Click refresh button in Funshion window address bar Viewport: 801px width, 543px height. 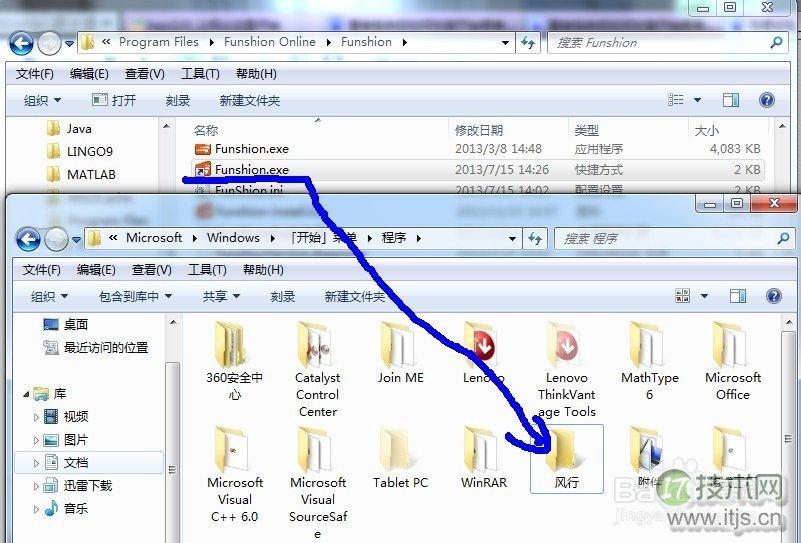pos(528,43)
